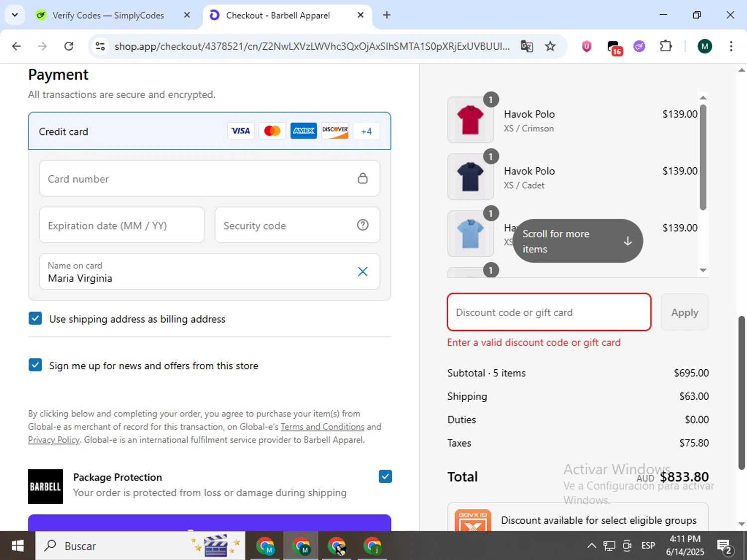Open Chrome three-dot menu
The height and width of the screenshot is (560, 747).
coord(731,46)
